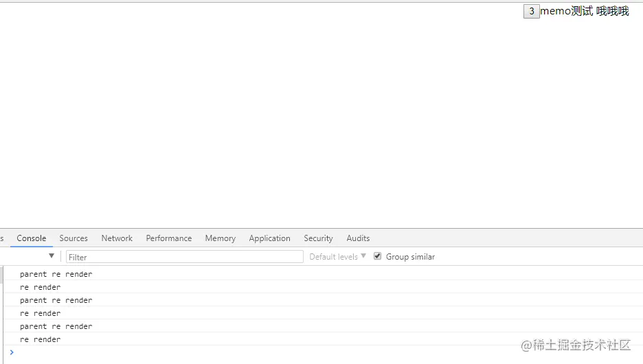Open the Performance tab
Viewport: 643px width, 364px height.
pyautogui.click(x=168, y=238)
